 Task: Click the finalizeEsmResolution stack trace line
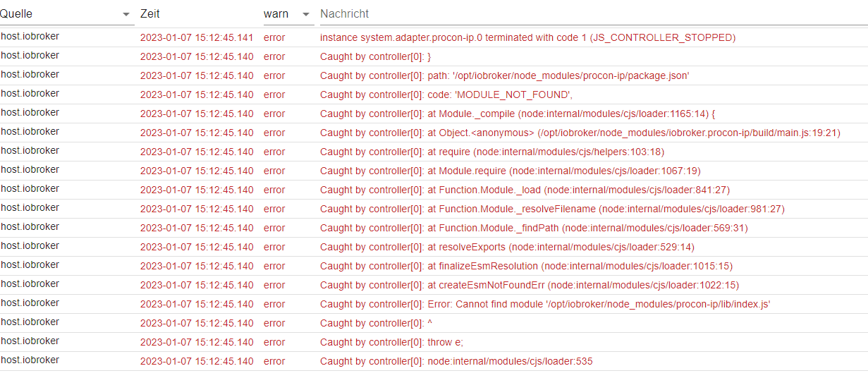coord(526,266)
